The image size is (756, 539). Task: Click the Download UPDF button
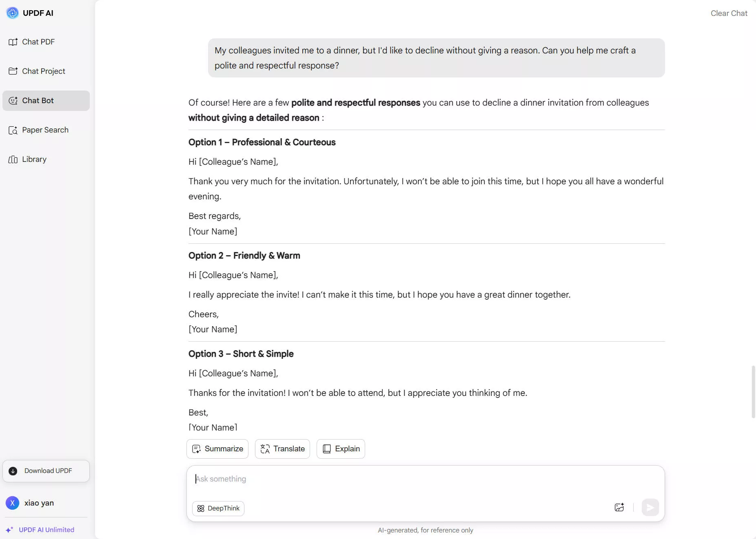pyautogui.click(x=46, y=471)
